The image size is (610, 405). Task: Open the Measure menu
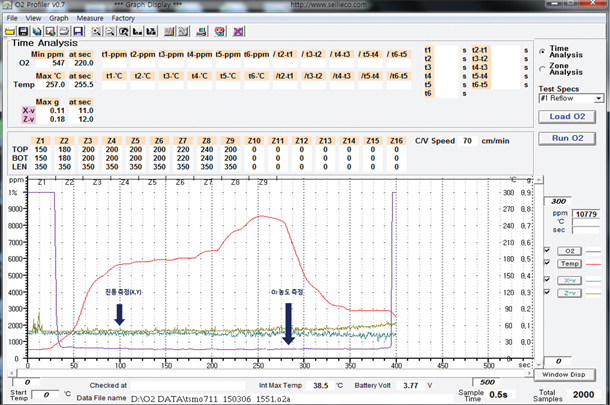(90, 18)
